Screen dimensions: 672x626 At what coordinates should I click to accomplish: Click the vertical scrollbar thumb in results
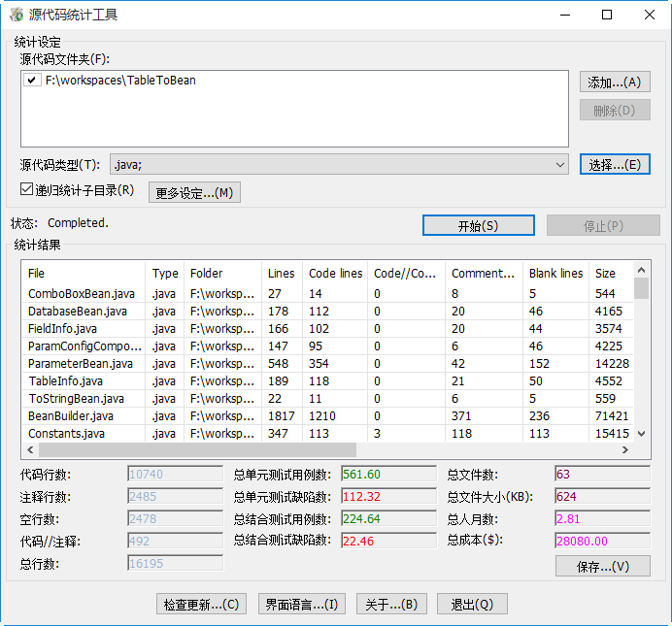click(x=641, y=288)
